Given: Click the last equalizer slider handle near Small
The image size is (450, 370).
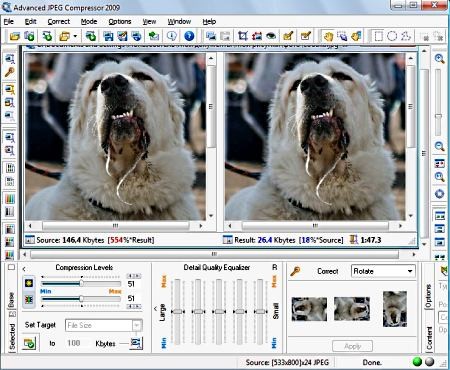Looking at the screenshot, I should point(260,311).
